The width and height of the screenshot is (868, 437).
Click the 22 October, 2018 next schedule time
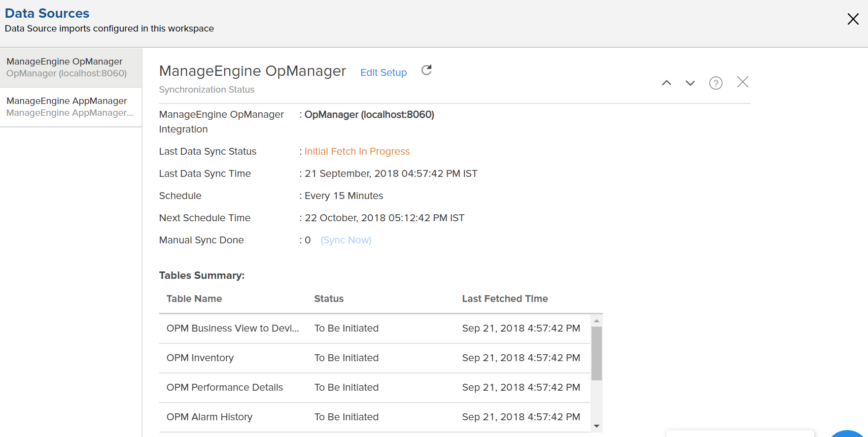pyautogui.click(x=384, y=218)
